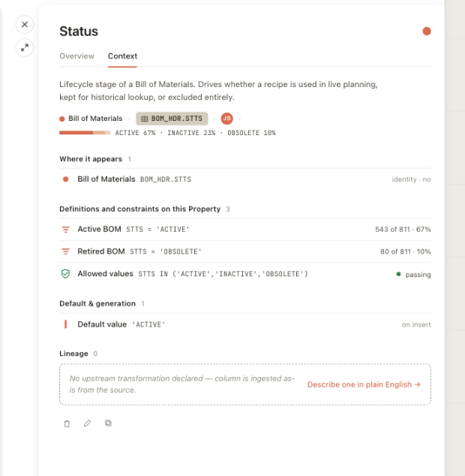Click the filter icon beside Retired BOM
465x476 pixels.
tap(65, 252)
